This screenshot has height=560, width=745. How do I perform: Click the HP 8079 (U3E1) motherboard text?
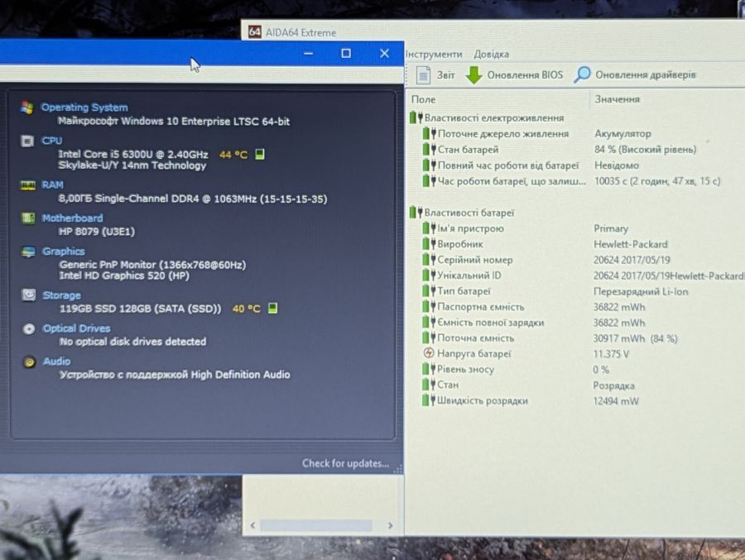pos(97,232)
